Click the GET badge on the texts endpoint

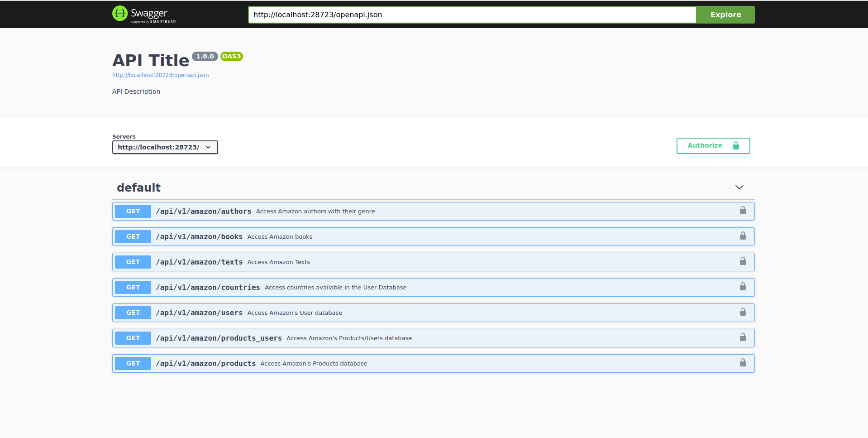[133, 262]
